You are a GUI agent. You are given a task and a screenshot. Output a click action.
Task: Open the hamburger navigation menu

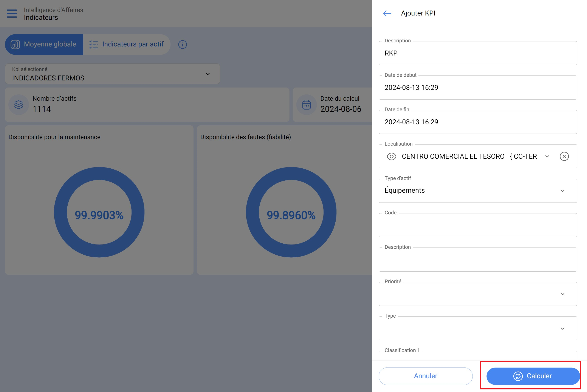(12, 14)
